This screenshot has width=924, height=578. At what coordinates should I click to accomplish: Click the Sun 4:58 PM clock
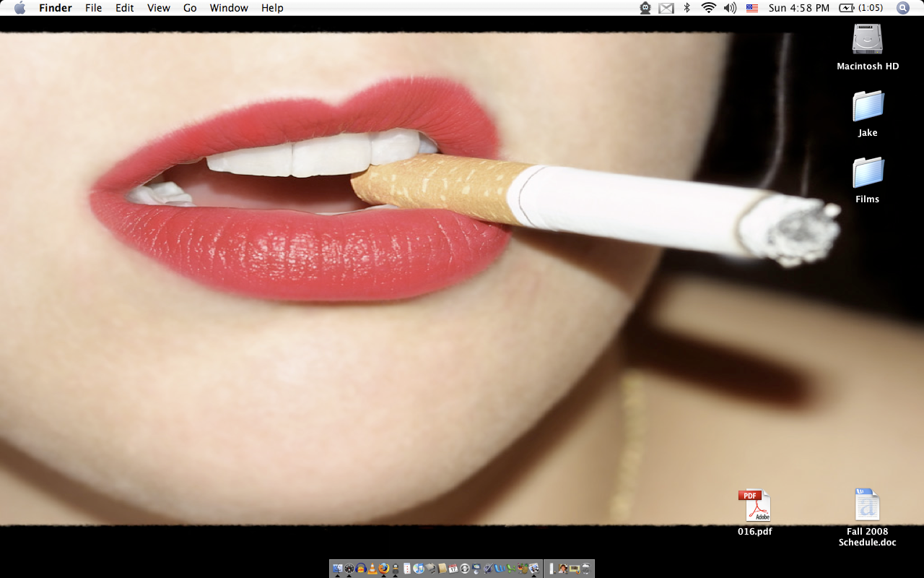click(799, 8)
